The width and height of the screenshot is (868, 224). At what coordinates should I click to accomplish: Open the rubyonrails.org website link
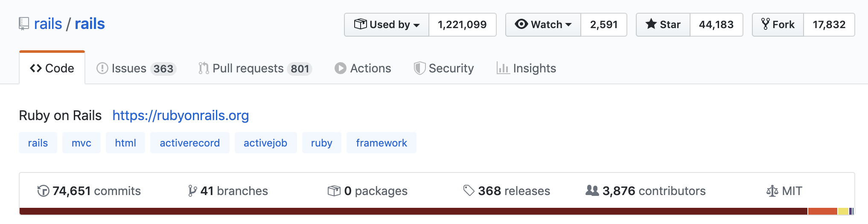181,115
